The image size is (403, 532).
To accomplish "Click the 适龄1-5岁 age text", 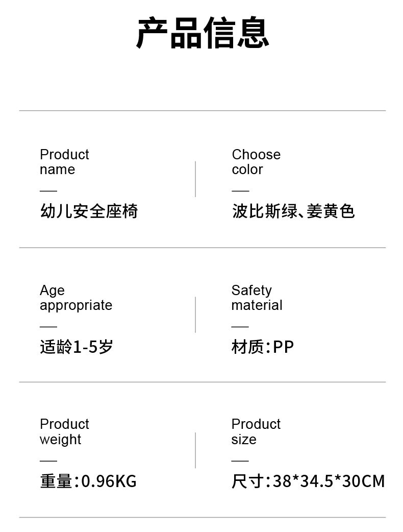I will tap(76, 347).
